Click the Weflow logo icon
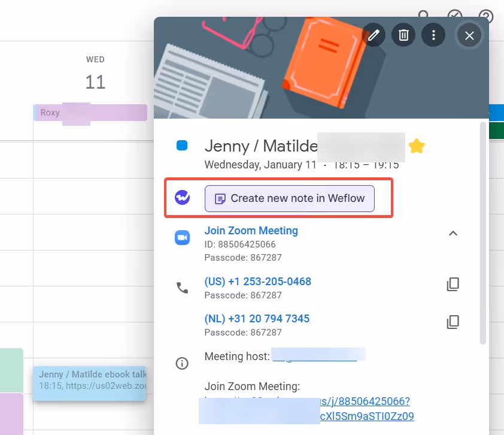Viewport: 504px width, 435px height. (182, 198)
